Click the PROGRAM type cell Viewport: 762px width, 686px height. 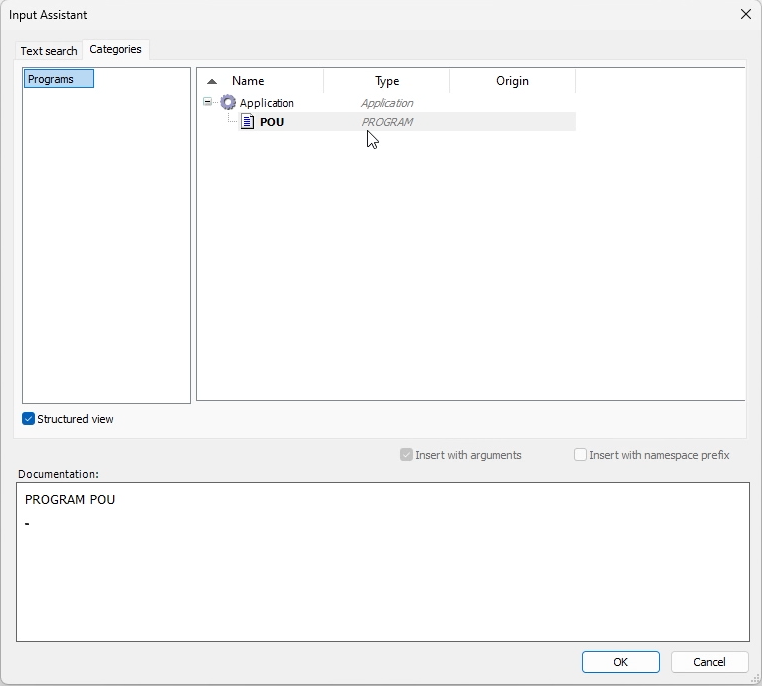click(x=387, y=122)
